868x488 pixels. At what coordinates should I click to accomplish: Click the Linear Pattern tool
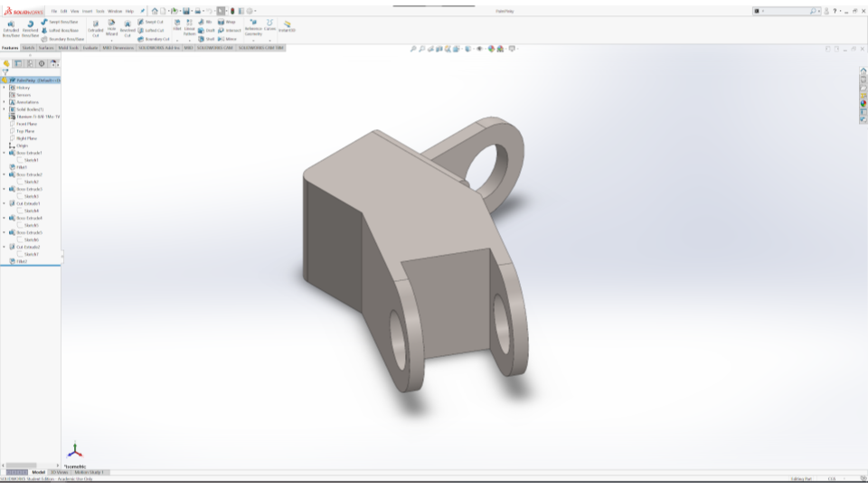[190, 27]
